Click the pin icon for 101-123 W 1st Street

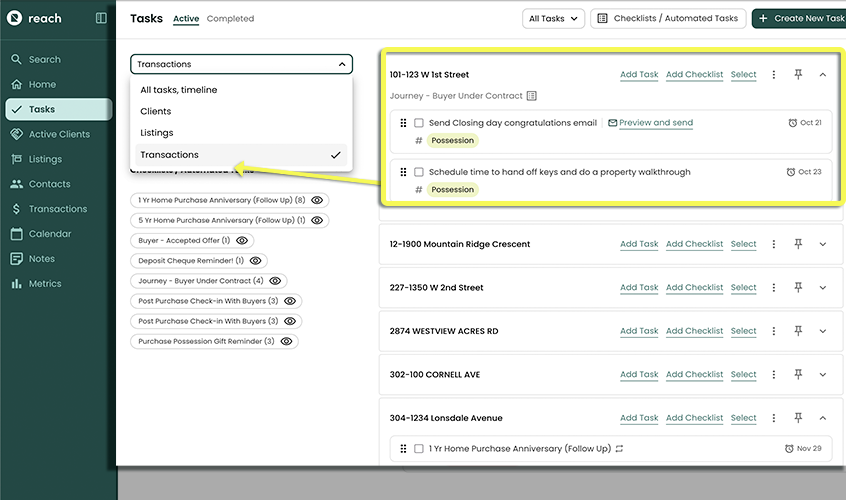tap(798, 74)
